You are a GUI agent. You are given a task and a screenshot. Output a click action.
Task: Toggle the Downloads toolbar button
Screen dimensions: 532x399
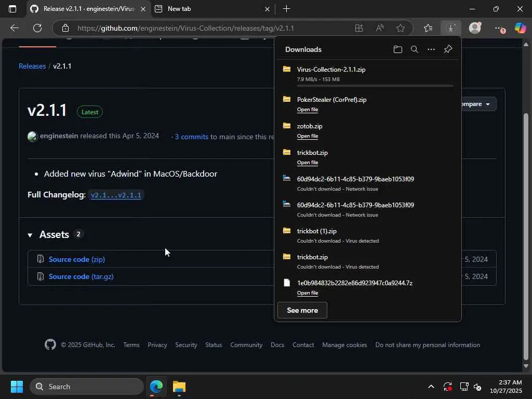(450, 28)
